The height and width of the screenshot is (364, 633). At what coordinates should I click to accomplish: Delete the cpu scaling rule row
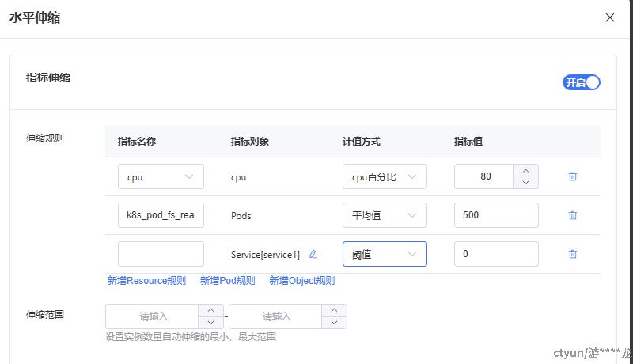[x=573, y=176]
